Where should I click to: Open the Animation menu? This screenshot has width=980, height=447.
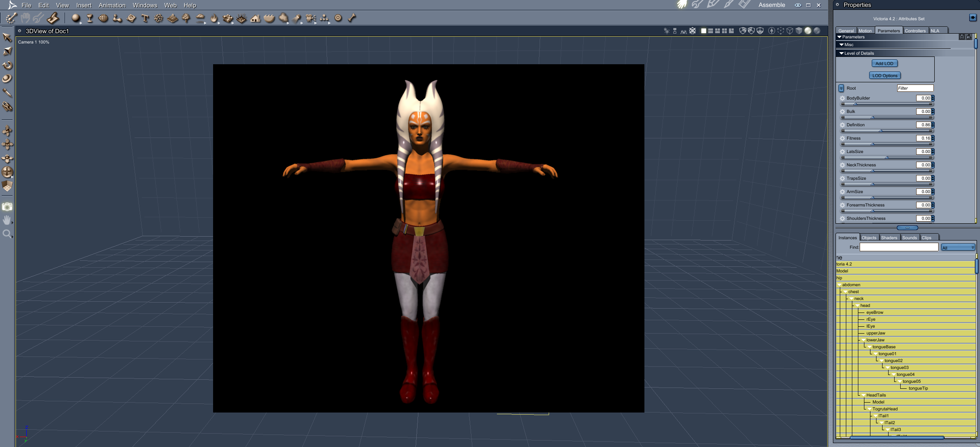(x=112, y=5)
